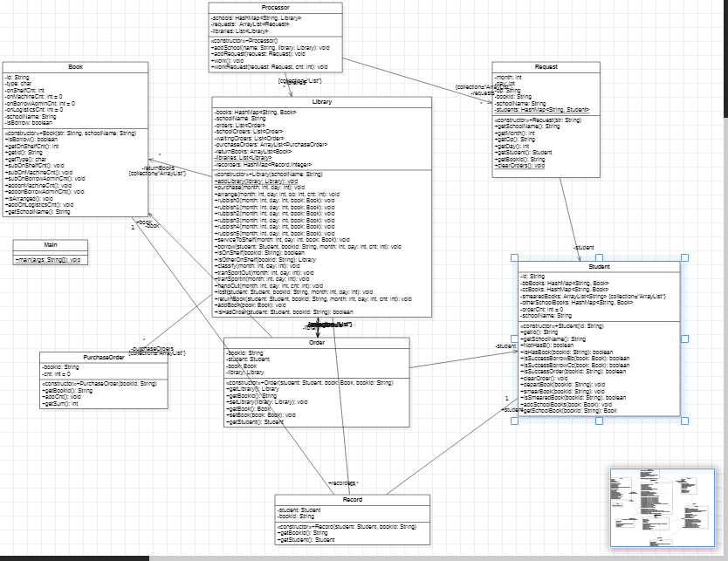This screenshot has height=561, width=728.
Task: Select Student's right-middle resize handle
Action: click(x=684, y=339)
